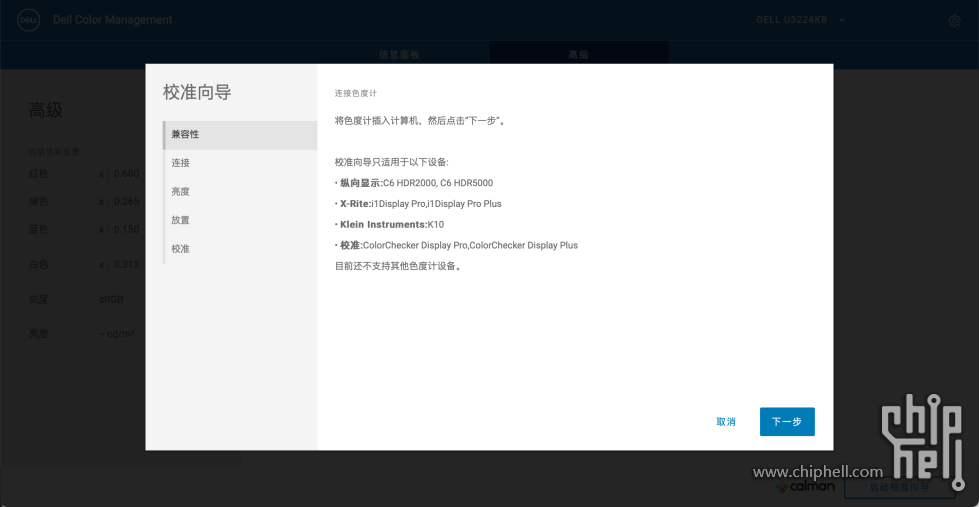Click the 目前还不支持其他色度计设备 text

click(x=398, y=267)
